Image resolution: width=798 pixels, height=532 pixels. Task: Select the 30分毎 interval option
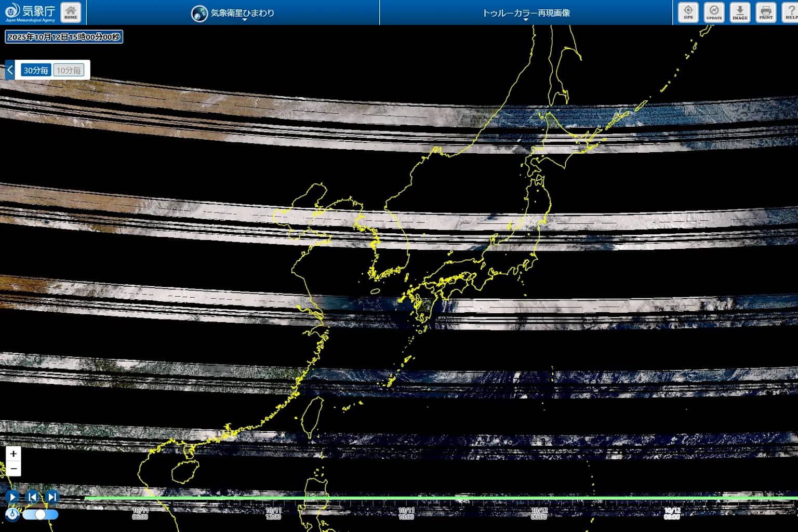[x=36, y=70]
